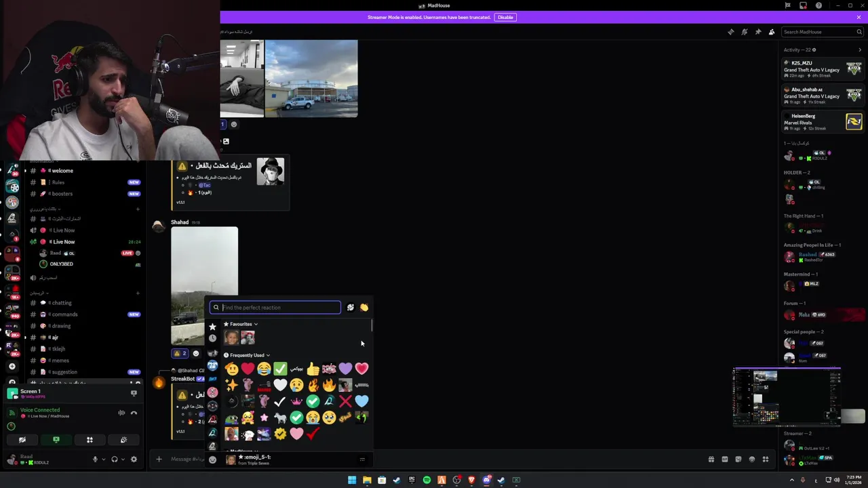
Task: Open the suggestion channel
Action: coord(85,372)
